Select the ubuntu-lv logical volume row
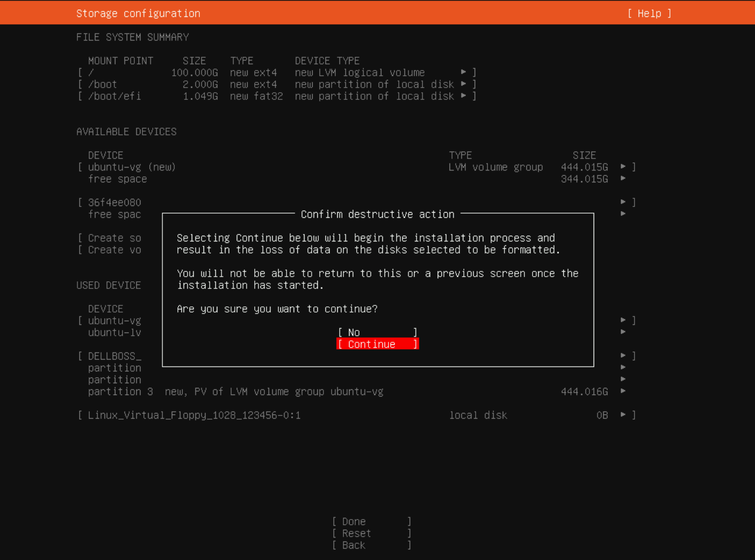Viewport: 755px width, 560px height. (x=114, y=332)
